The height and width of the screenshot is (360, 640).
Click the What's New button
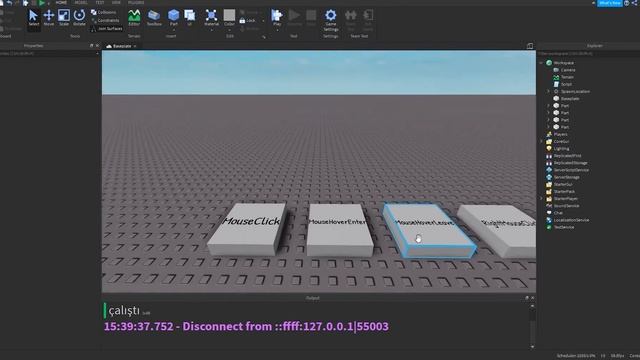(x=610, y=3)
